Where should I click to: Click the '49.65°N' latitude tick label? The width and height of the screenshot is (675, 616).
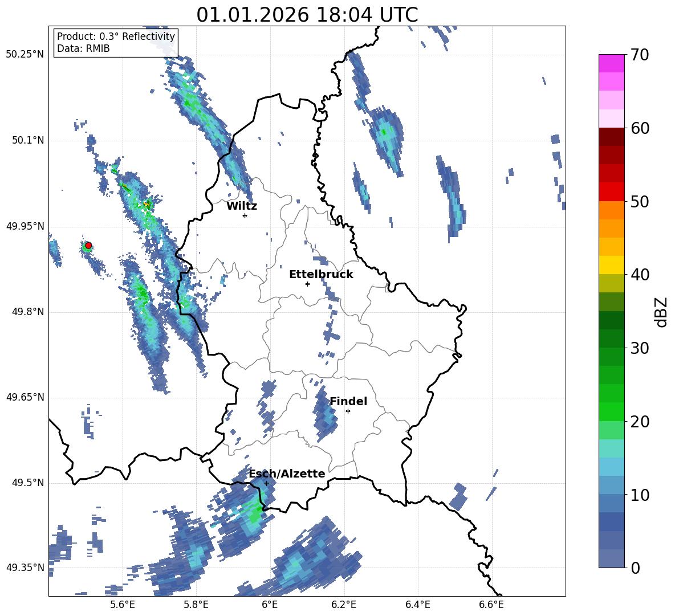click(25, 397)
